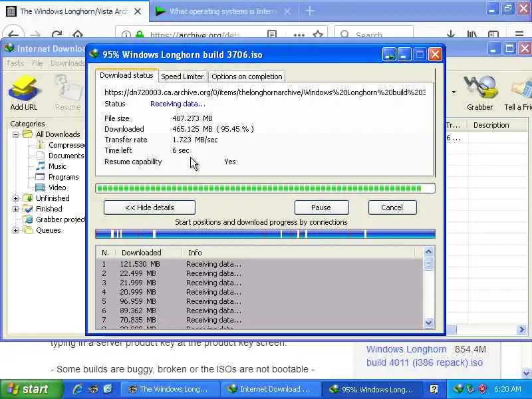Click the Grabber toolbar icon

[479, 89]
